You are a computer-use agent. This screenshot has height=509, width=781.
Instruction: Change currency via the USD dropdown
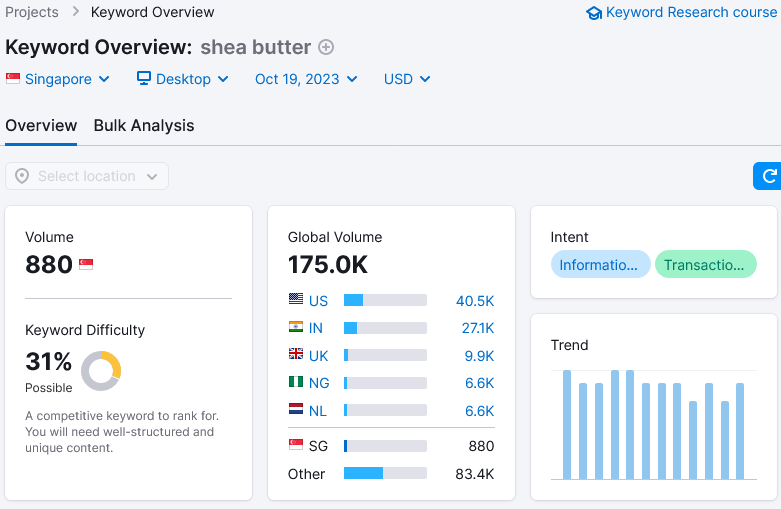click(x=407, y=79)
